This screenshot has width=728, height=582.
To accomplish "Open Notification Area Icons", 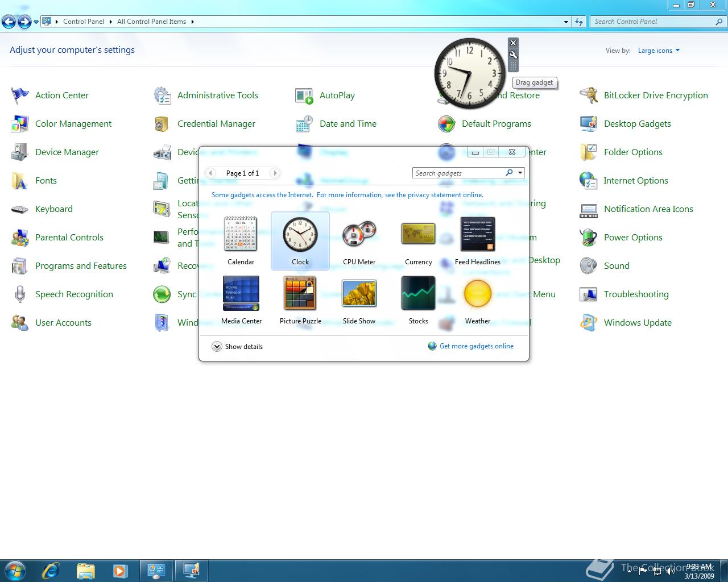I will click(636, 209).
